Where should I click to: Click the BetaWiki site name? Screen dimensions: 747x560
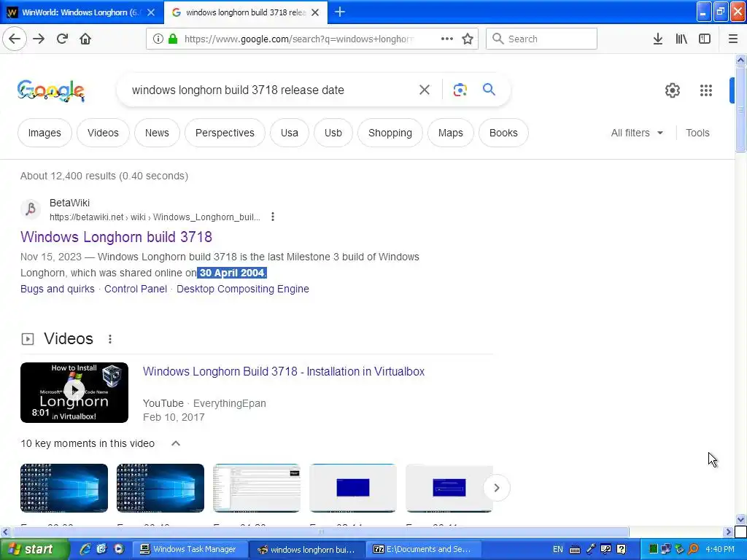pyautogui.click(x=69, y=203)
